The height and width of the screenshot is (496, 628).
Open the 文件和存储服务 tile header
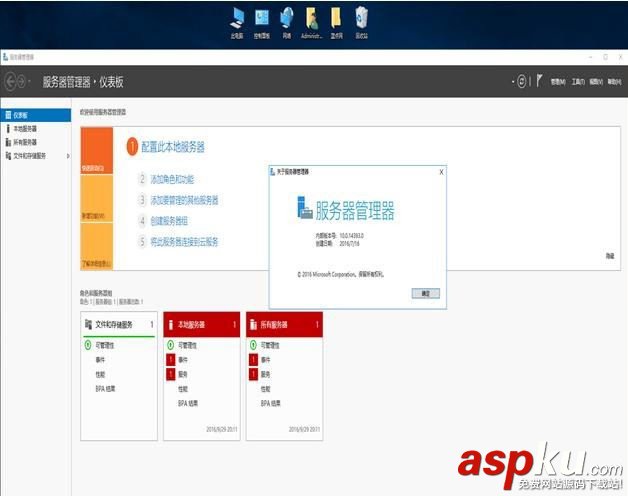(x=119, y=324)
